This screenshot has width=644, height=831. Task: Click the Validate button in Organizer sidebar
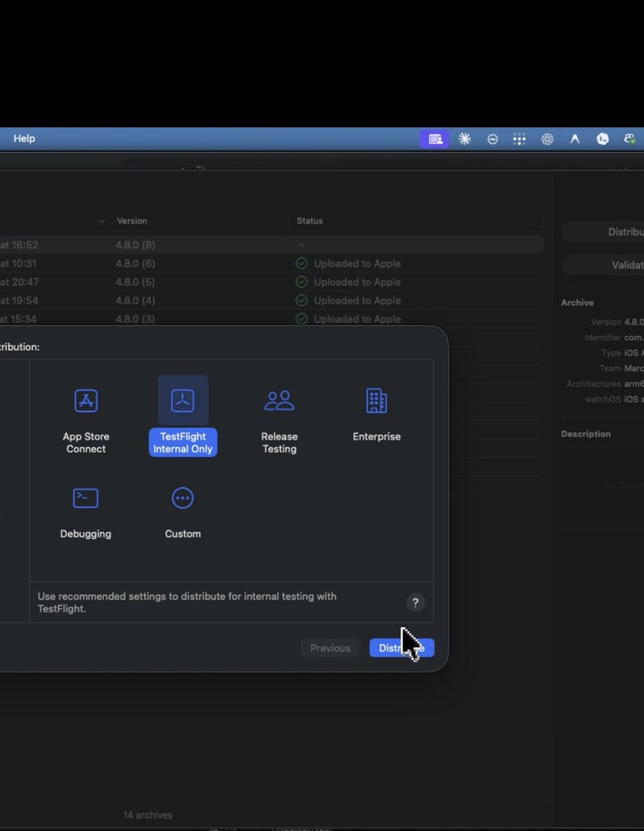[x=604, y=265]
